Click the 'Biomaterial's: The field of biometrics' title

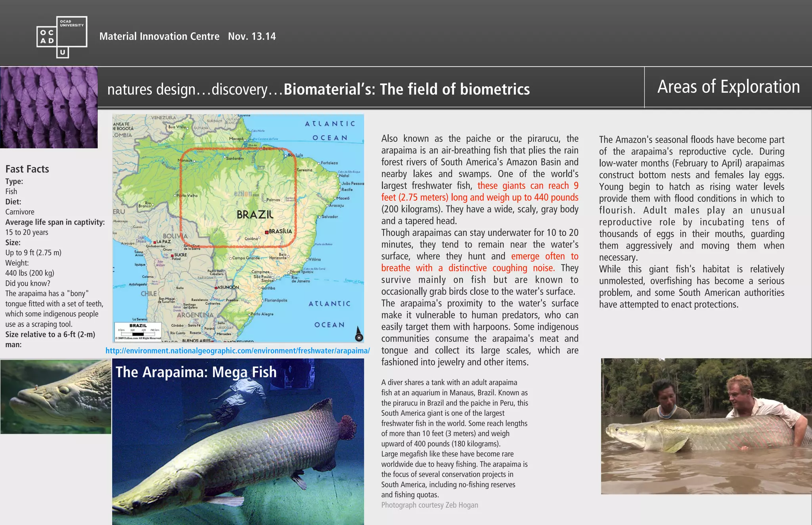[x=407, y=89]
